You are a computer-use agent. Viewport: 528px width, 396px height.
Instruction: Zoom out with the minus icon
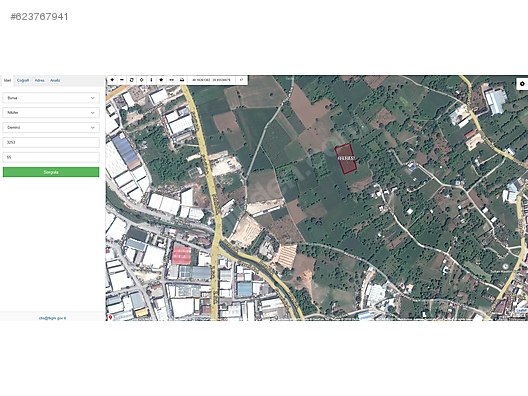(122, 80)
